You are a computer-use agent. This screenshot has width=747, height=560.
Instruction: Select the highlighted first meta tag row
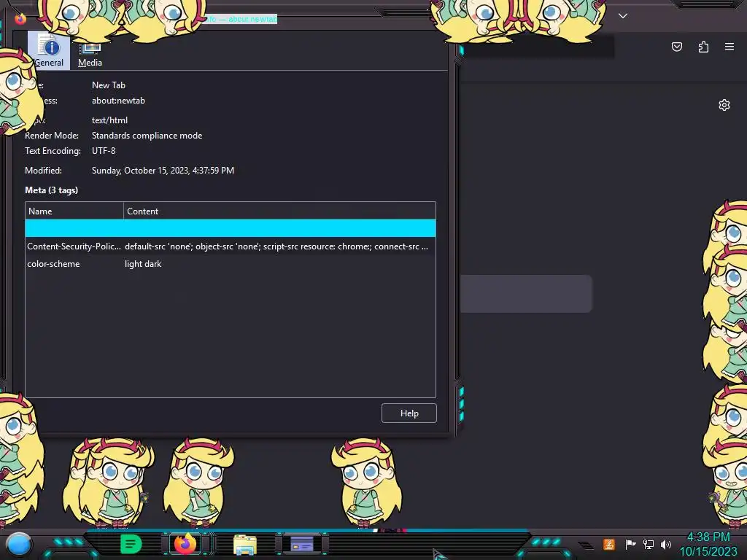coord(230,228)
